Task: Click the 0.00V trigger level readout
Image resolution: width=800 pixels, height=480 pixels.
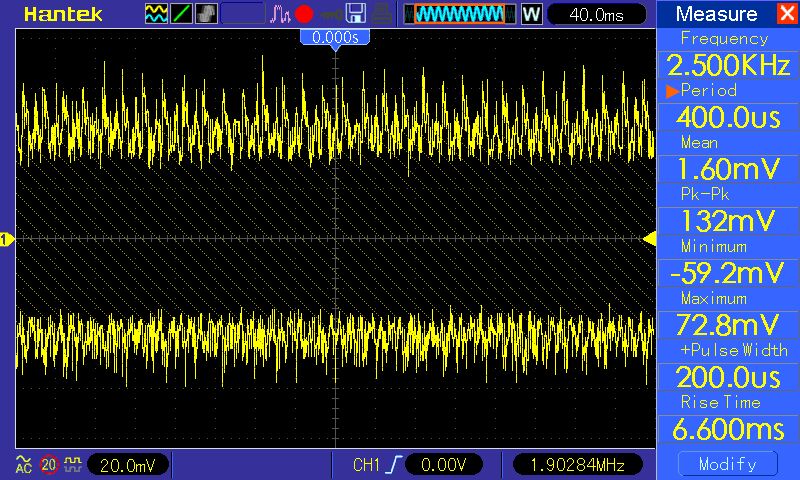Action: 443,465
